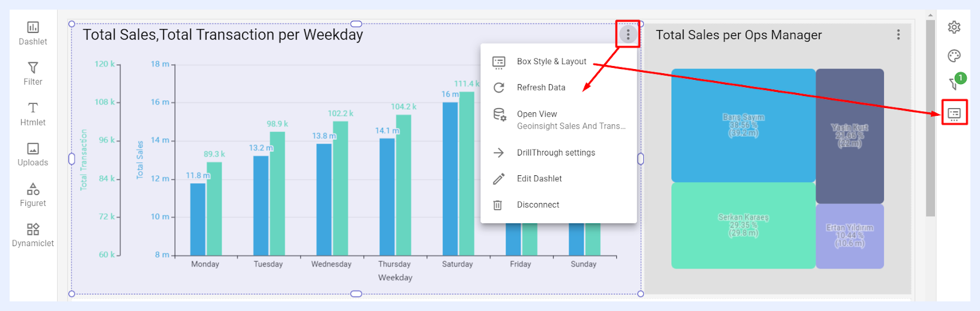Select the Filter funnel tool

click(x=33, y=74)
